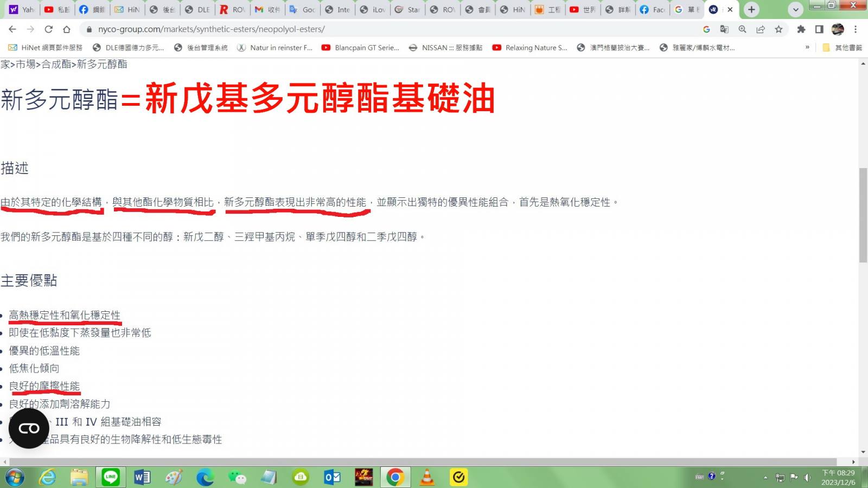Open a new tab with plus button
The image size is (868, 488).
751,9
